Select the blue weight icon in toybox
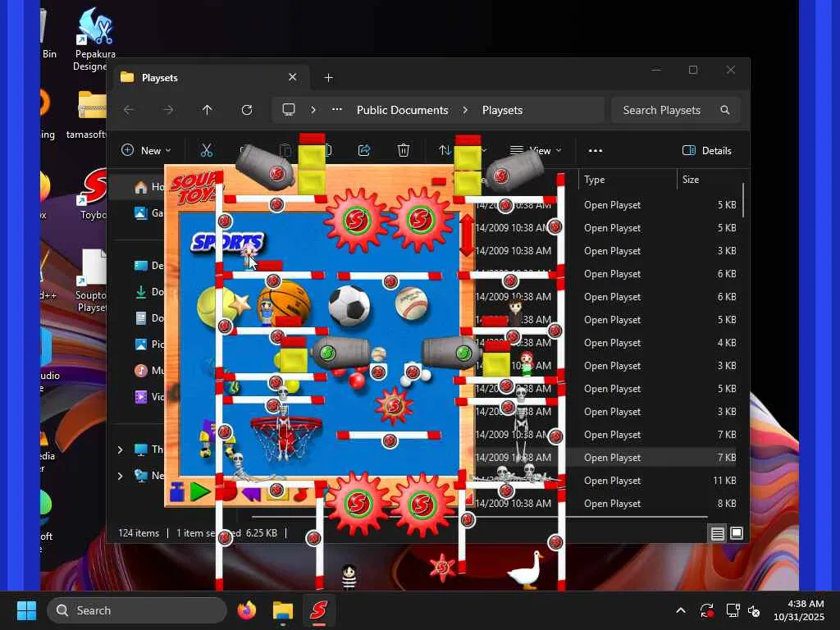 (x=177, y=492)
